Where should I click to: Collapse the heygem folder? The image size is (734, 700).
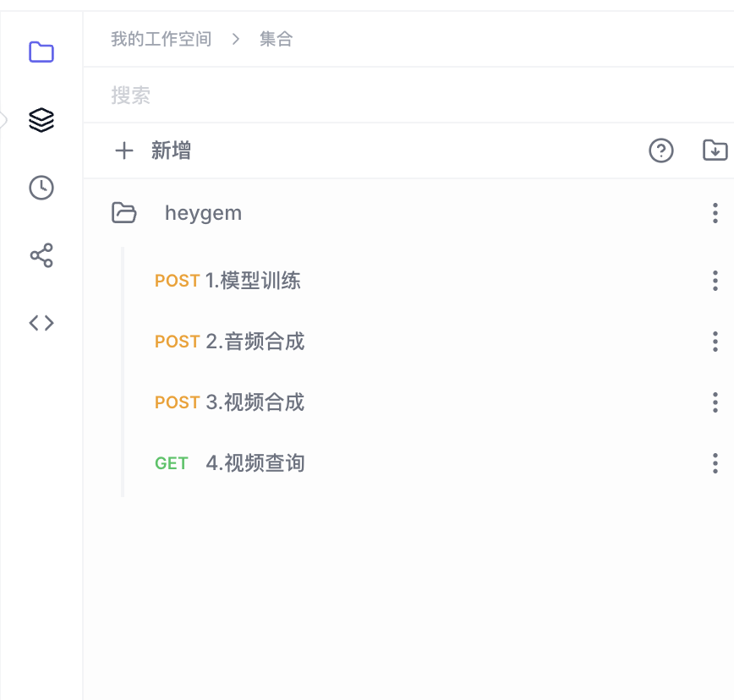click(124, 213)
